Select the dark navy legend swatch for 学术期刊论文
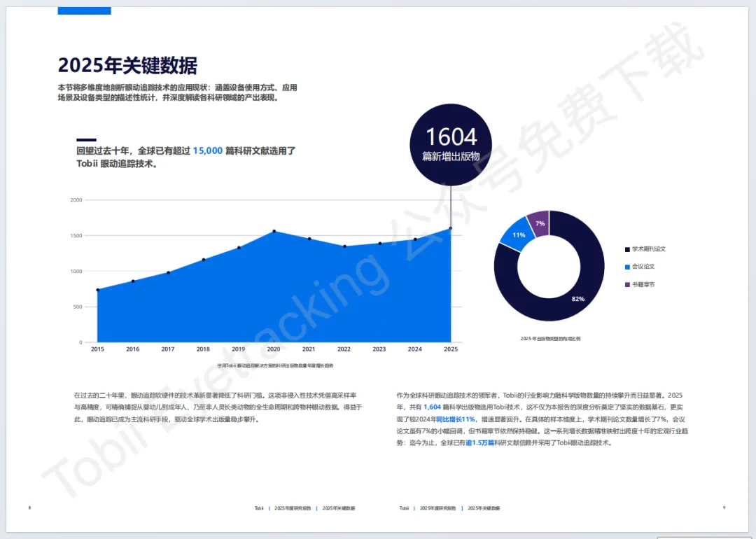Image resolution: width=756 pixels, height=539 pixels. pos(627,249)
